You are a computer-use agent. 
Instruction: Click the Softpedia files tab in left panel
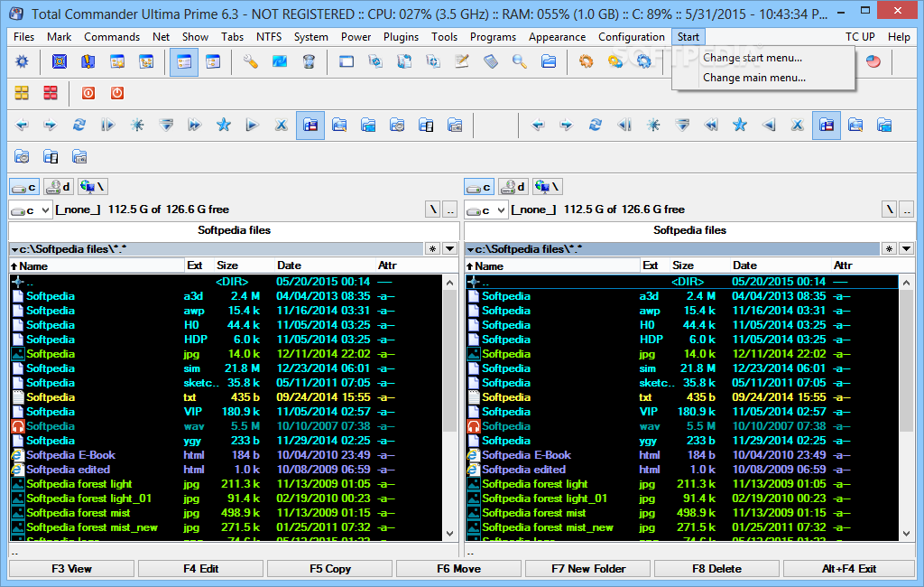[x=234, y=230]
